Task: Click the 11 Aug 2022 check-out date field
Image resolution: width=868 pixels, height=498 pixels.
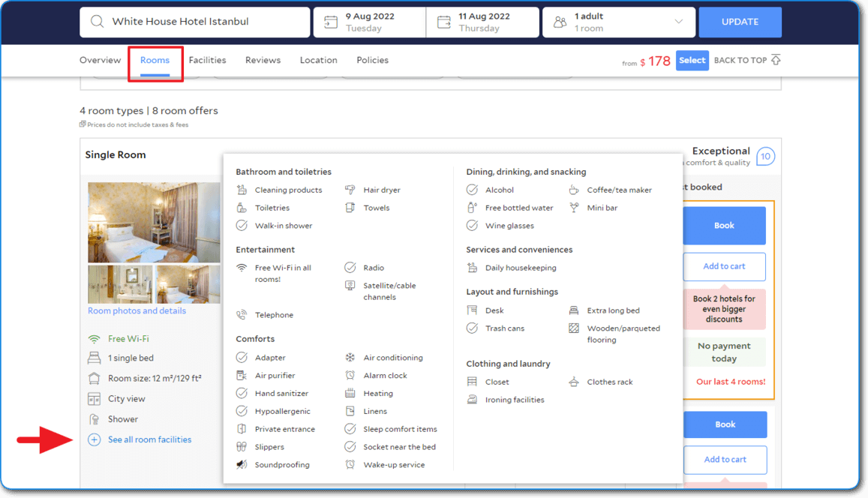Action: 482,22
